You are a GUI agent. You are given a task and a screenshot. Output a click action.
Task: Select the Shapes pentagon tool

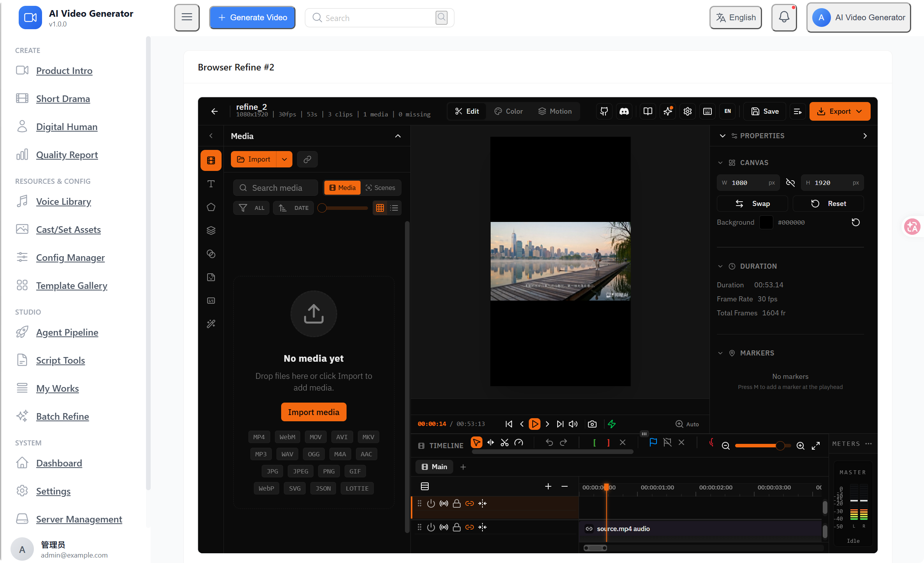coord(211,207)
